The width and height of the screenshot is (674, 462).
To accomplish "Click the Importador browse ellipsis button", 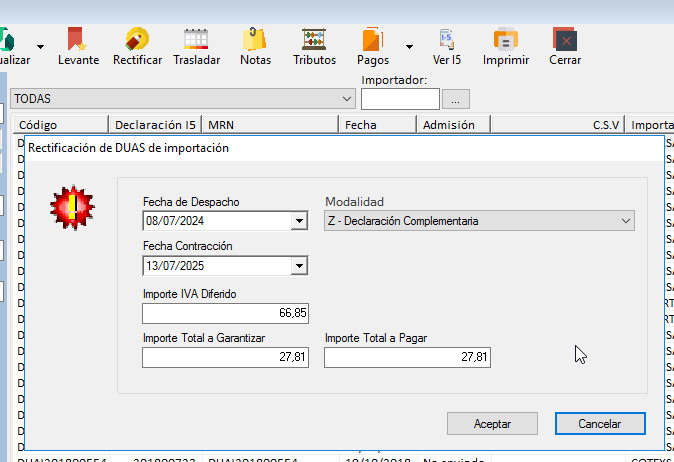I will pyautogui.click(x=455, y=99).
